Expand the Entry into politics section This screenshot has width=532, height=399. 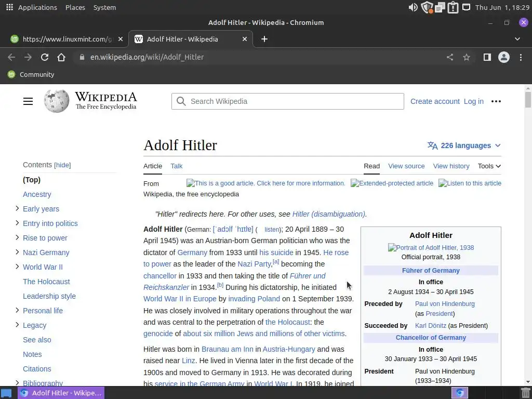[x=17, y=223]
